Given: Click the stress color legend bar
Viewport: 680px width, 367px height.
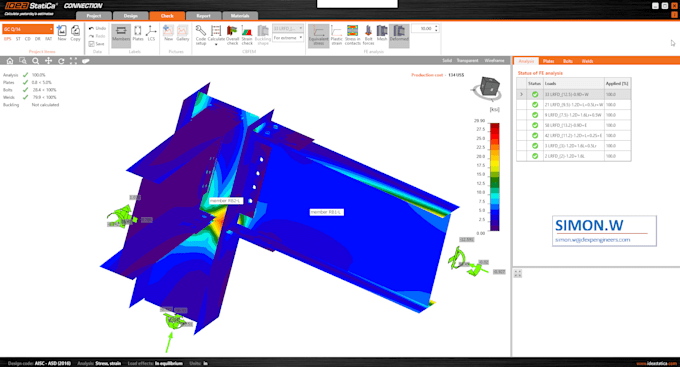Looking at the screenshot, I should point(494,177).
